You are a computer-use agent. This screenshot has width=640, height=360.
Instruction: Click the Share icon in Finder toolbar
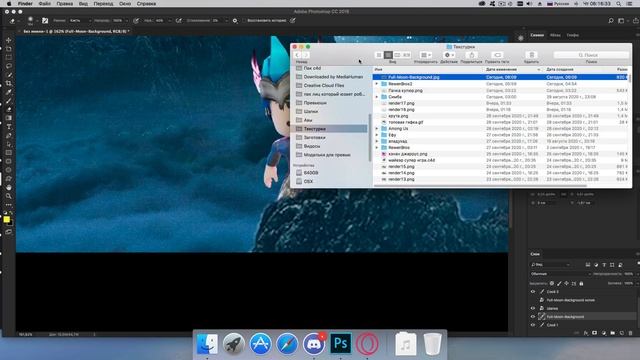point(471,55)
